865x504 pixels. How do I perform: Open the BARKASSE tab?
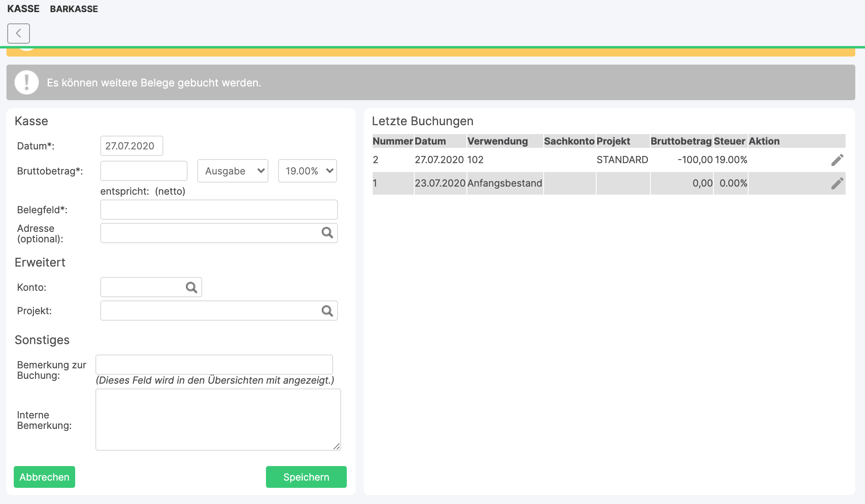(x=74, y=9)
